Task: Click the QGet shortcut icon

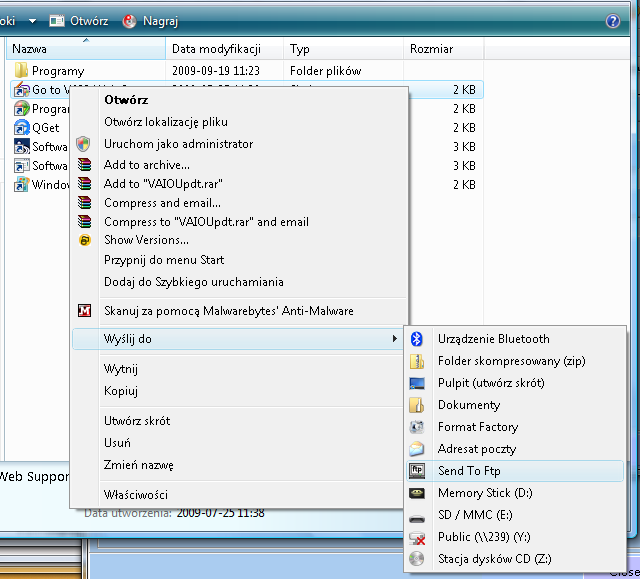Action: point(21,128)
